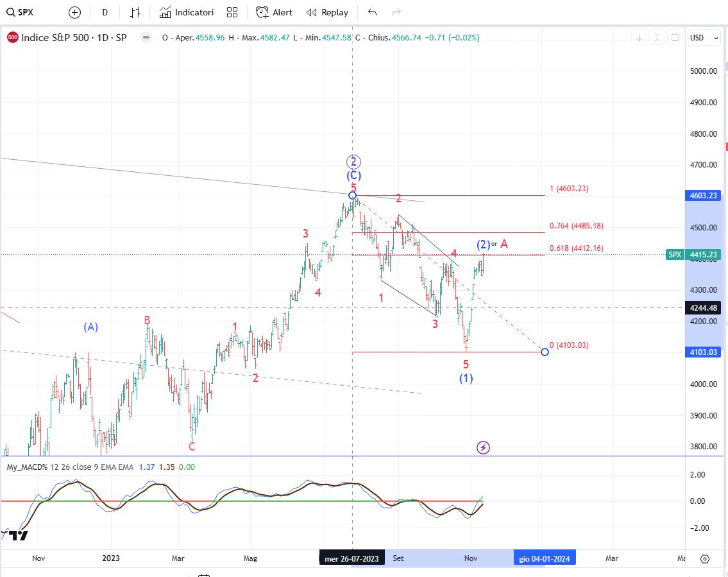Viewport: 728px width, 577px height.
Task: Open chart settings hexagon gear icon
Action: [x=705, y=558]
